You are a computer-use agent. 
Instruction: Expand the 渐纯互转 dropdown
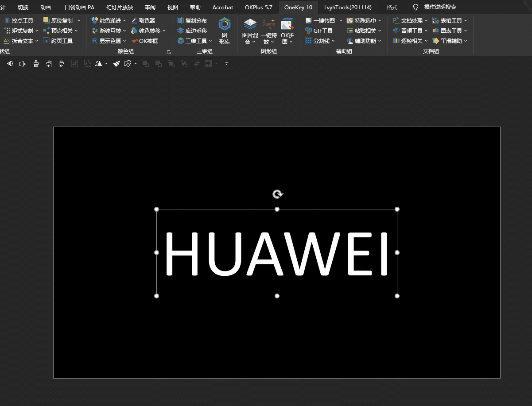[124, 31]
